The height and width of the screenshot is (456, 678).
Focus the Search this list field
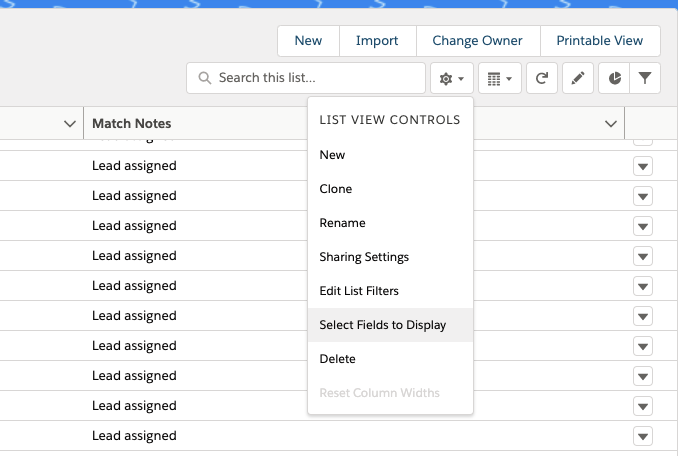[306, 78]
